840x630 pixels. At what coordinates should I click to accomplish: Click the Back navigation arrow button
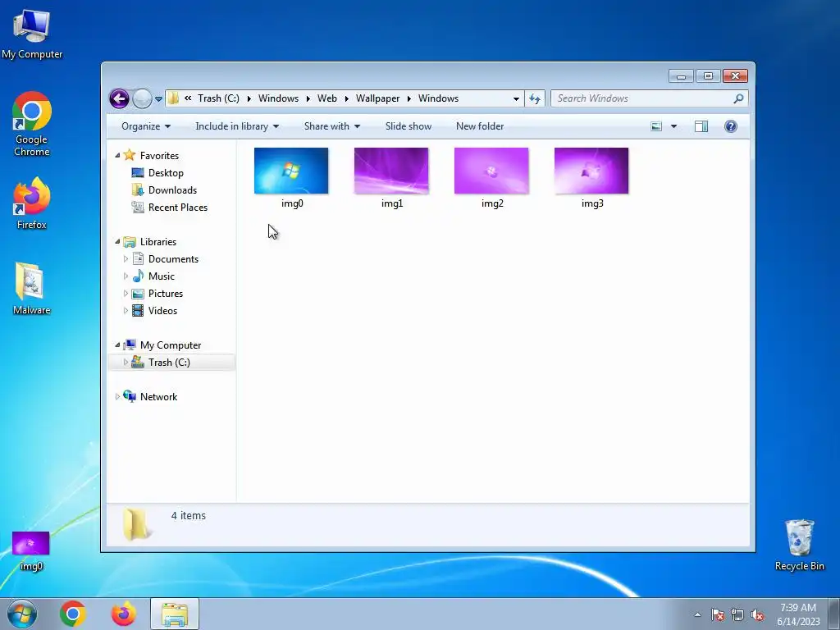pos(120,98)
